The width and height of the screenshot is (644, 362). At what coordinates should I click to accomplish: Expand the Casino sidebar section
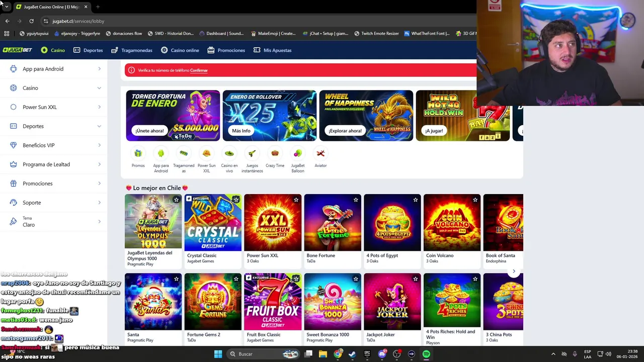[x=54, y=88]
